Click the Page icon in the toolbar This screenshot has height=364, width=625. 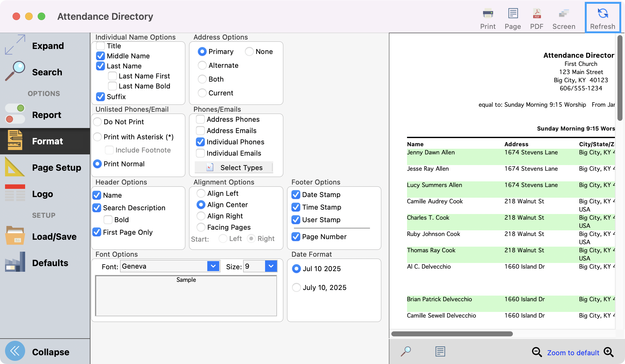pyautogui.click(x=513, y=14)
